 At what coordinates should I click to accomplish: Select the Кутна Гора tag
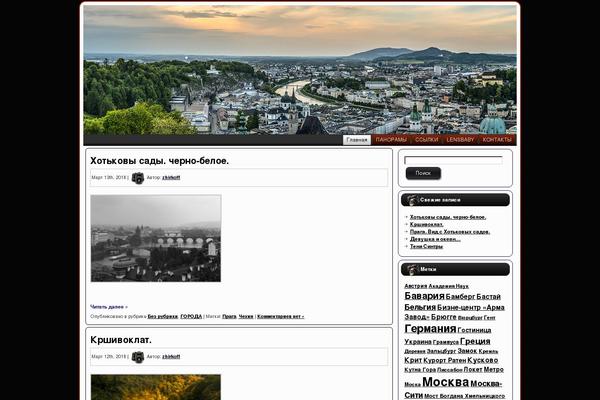click(x=420, y=370)
